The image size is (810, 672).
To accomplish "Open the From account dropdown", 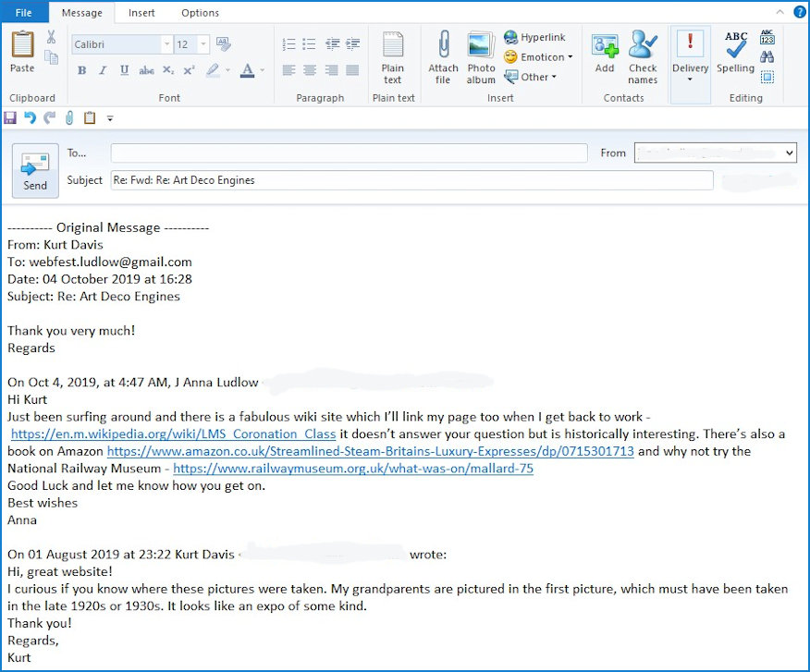I will coord(789,153).
